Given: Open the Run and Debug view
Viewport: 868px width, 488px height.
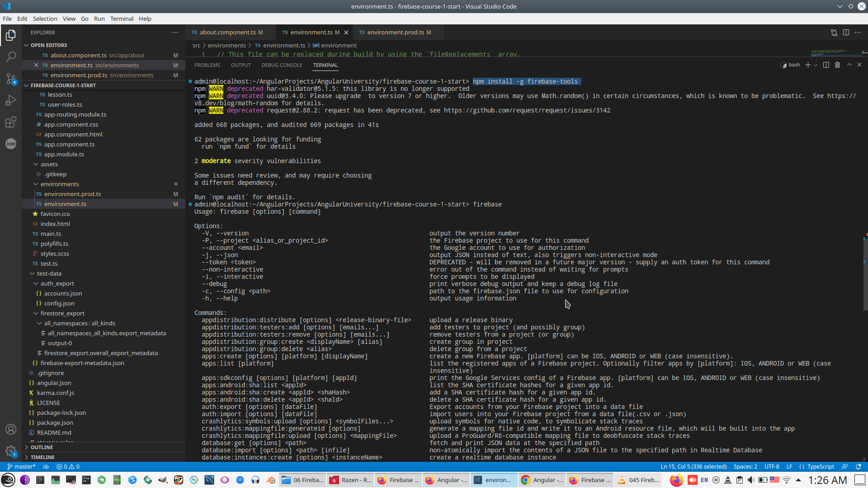Looking at the screenshot, I should pos(11,100).
